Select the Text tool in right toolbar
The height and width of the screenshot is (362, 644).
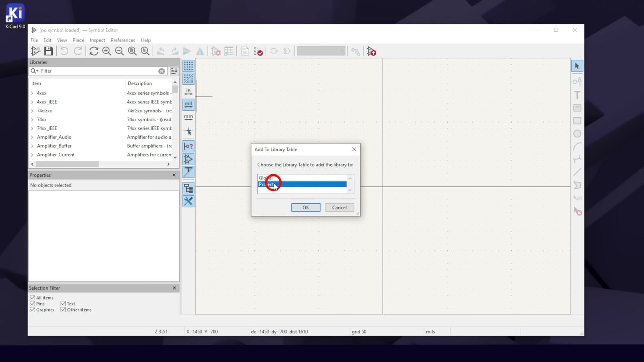(577, 95)
